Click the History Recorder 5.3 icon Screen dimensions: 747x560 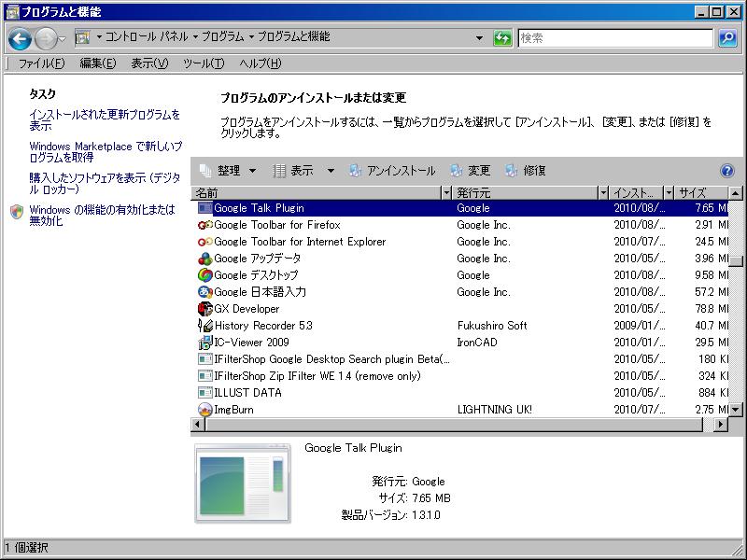click(x=204, y=326)
